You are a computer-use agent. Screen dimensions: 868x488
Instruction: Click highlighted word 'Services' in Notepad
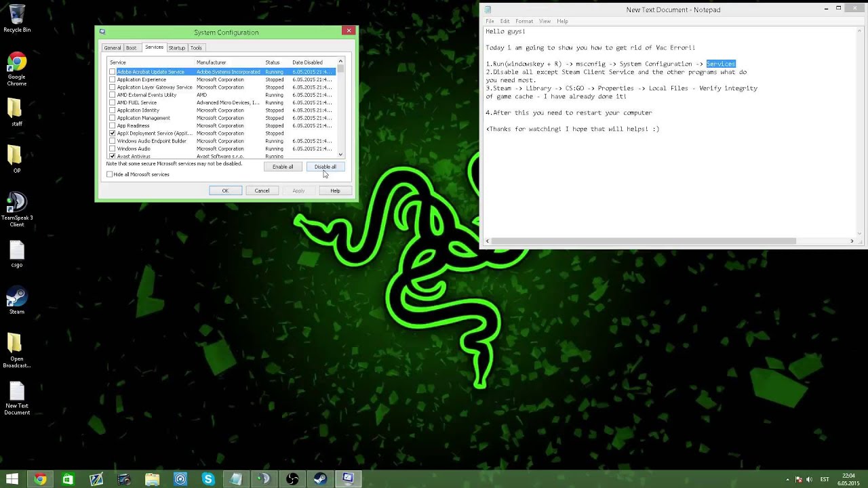tap(720, 64)
